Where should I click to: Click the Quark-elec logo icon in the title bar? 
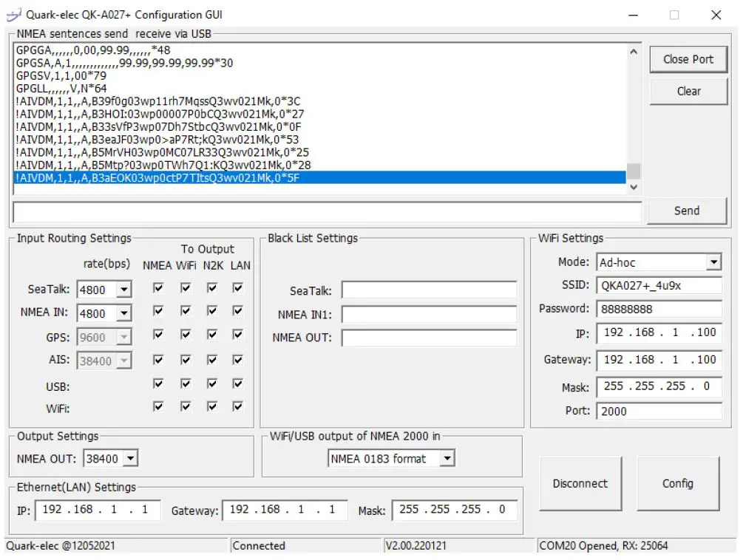[15, 14]
